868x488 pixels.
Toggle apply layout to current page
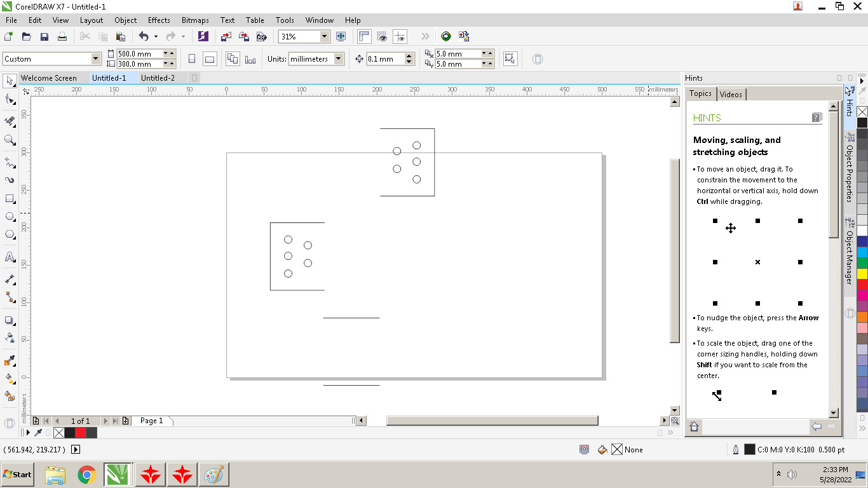[250, 59]
